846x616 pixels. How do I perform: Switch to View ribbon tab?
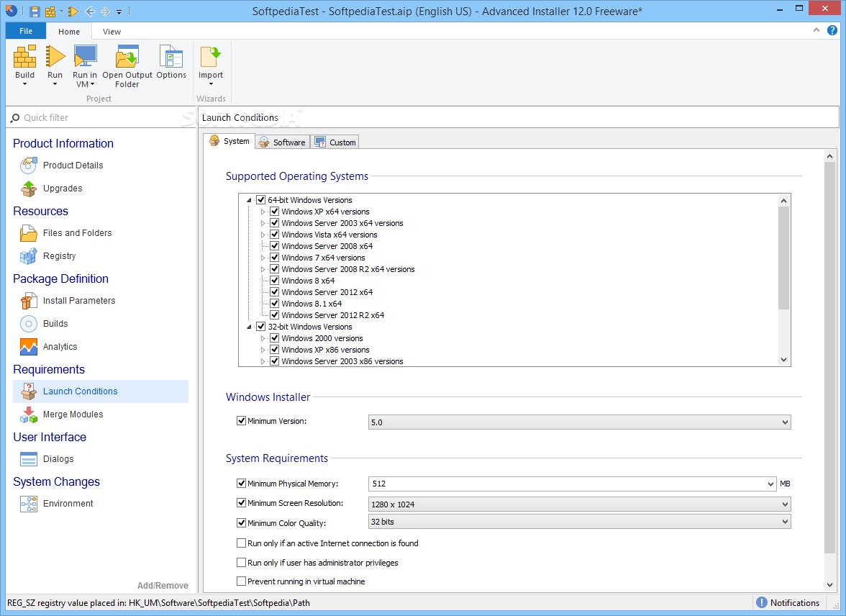pyautogui.click(x=112, y=32)
